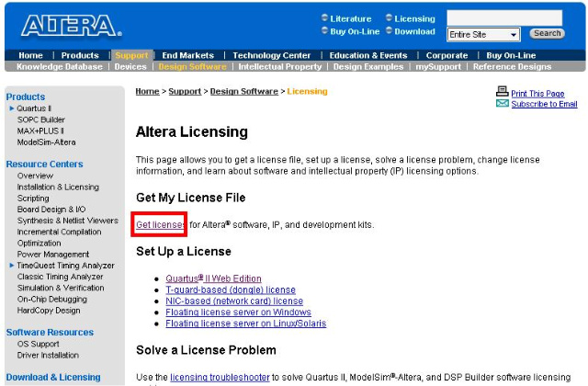Select SOPC Builder in the sidebar
588x386 pixels.
[x=40, y=119]
